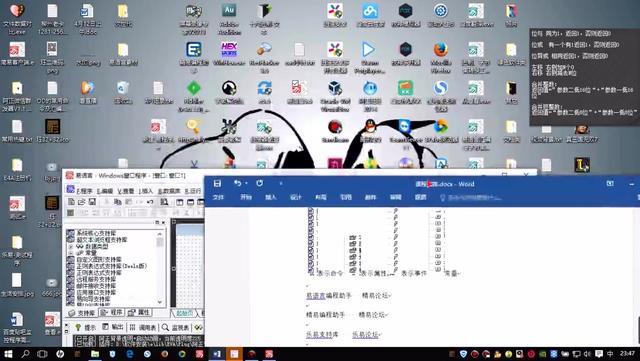Click the Undo icon in 易语言 toolbar
The image size is (640, 361).
[x=150, y=202]
